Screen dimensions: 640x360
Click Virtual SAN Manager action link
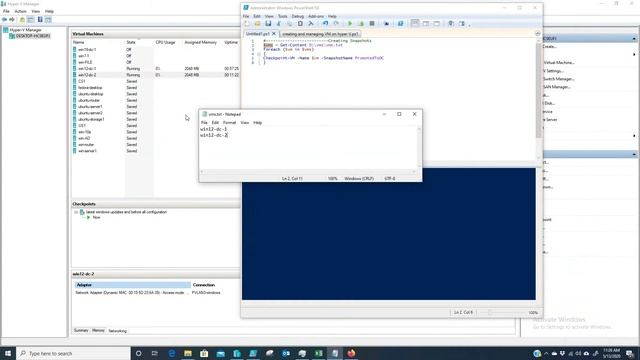point(557,87)
